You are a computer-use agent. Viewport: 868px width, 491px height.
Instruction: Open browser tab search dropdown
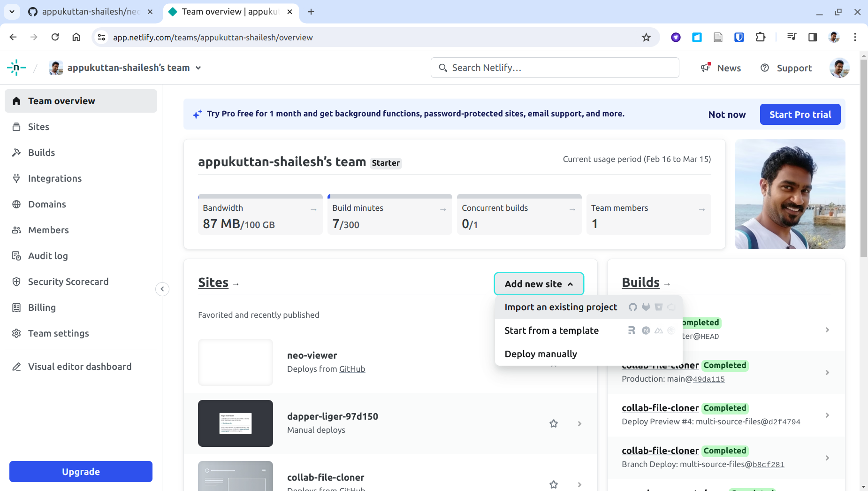[12, 12]
